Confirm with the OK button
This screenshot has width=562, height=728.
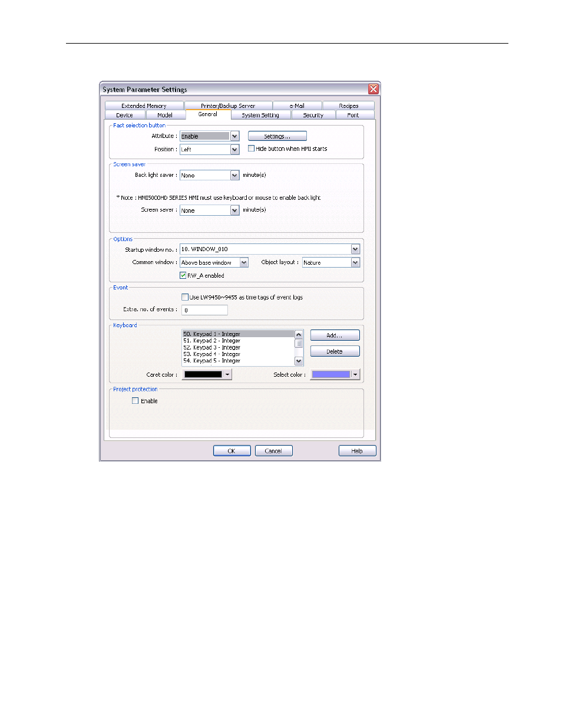click(232, 451)
